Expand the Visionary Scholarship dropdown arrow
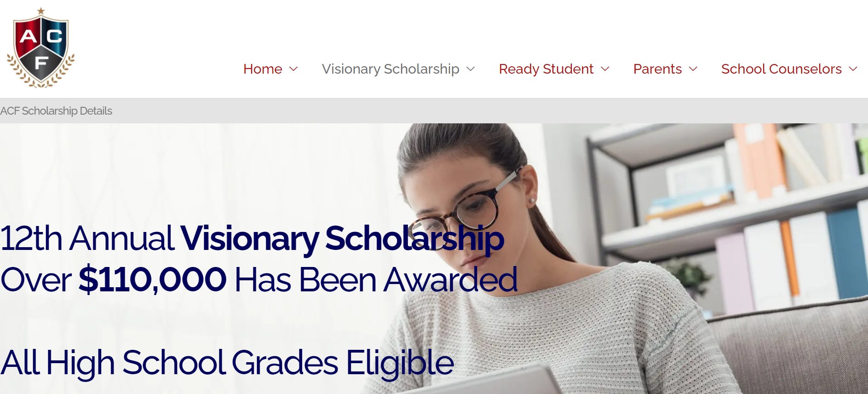 pos(471,69)
